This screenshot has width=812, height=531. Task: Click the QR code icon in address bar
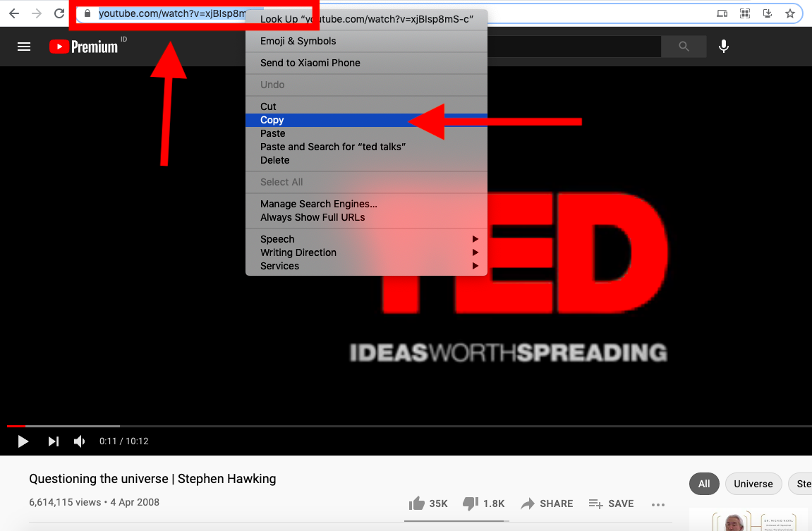[745, 13]
